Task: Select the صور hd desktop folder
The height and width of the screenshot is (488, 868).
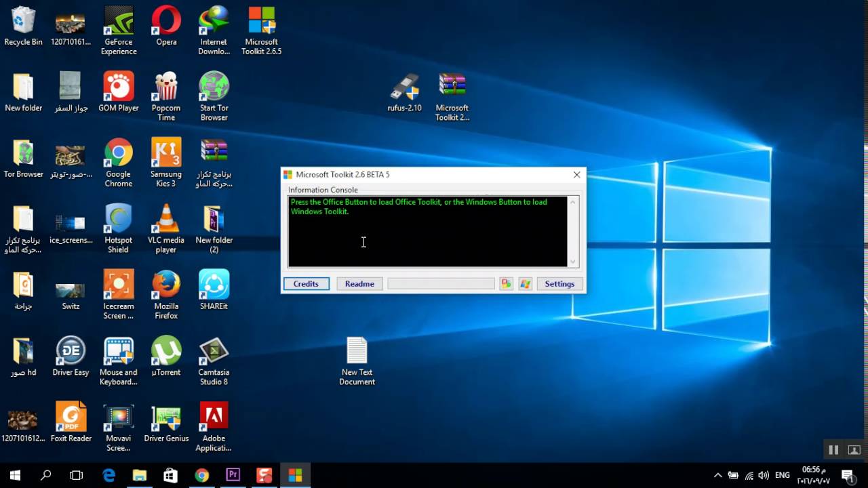Action: click(23, 357)
